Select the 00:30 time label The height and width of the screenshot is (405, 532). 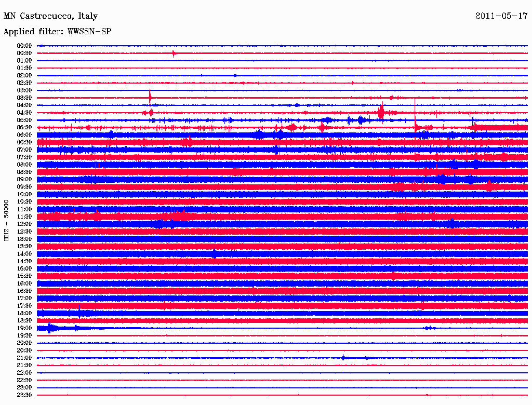point(24,53)
